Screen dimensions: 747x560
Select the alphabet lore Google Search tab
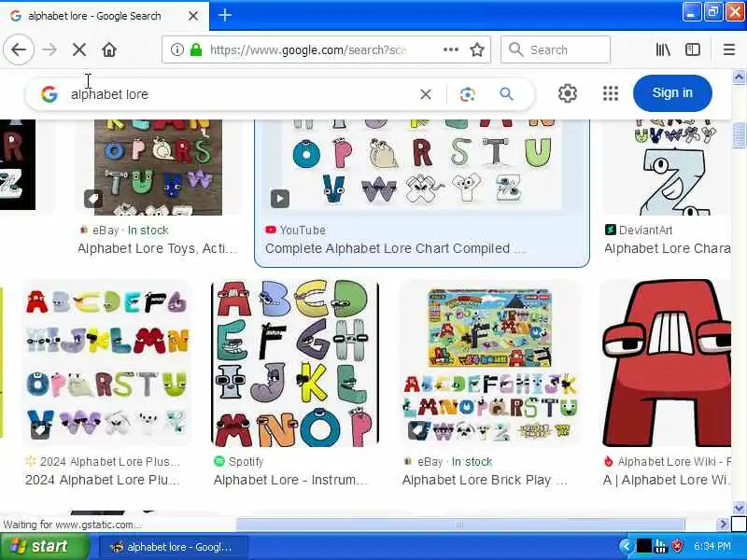pyautogui.click(x=105, y=16)
